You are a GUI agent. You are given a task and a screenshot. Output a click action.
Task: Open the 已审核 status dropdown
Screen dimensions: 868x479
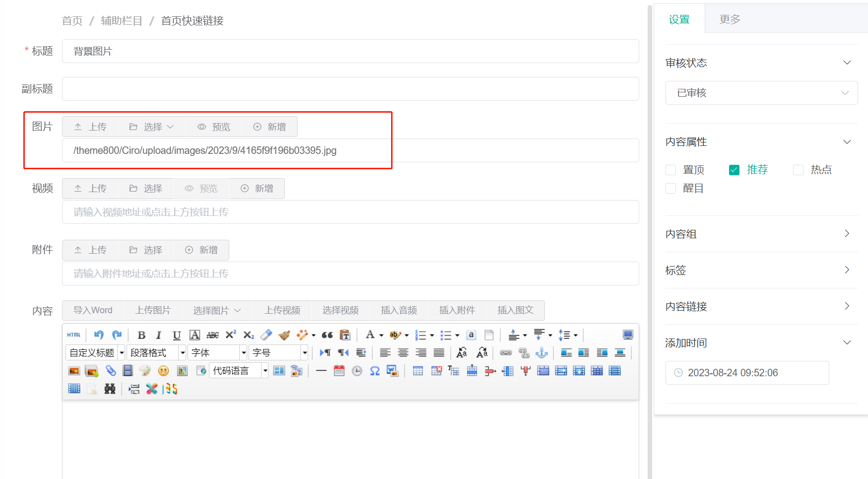click(x=761, y=93)
